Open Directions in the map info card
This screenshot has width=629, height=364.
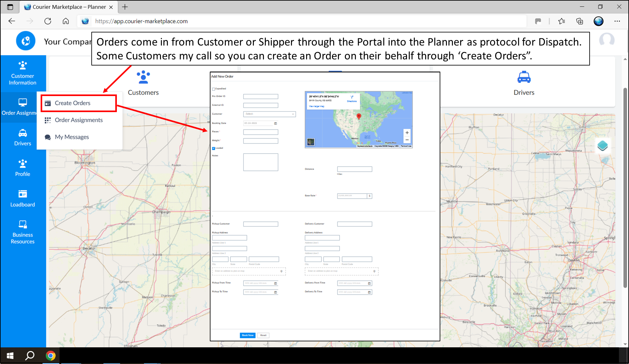pos(352,99)
